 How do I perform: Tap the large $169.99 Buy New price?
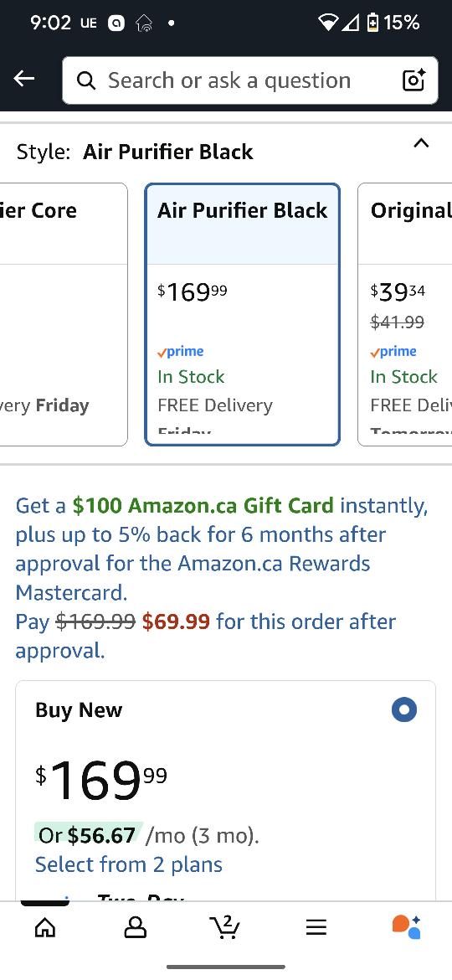pos(101,779)
